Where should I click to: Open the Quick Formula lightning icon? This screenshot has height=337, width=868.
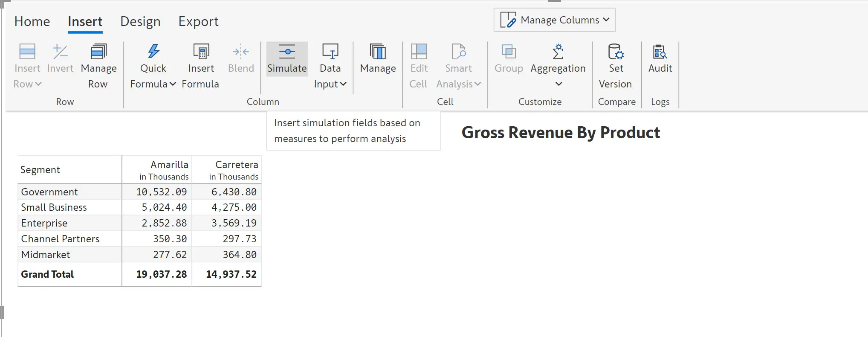[153, 51]
